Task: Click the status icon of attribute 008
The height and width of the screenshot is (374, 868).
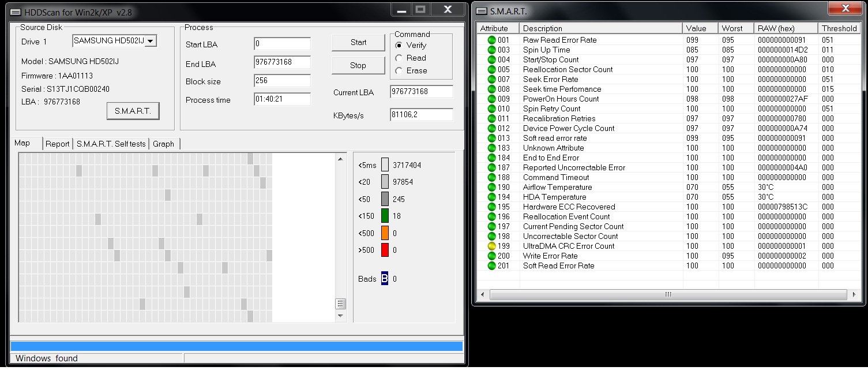Action: point(491,89)
